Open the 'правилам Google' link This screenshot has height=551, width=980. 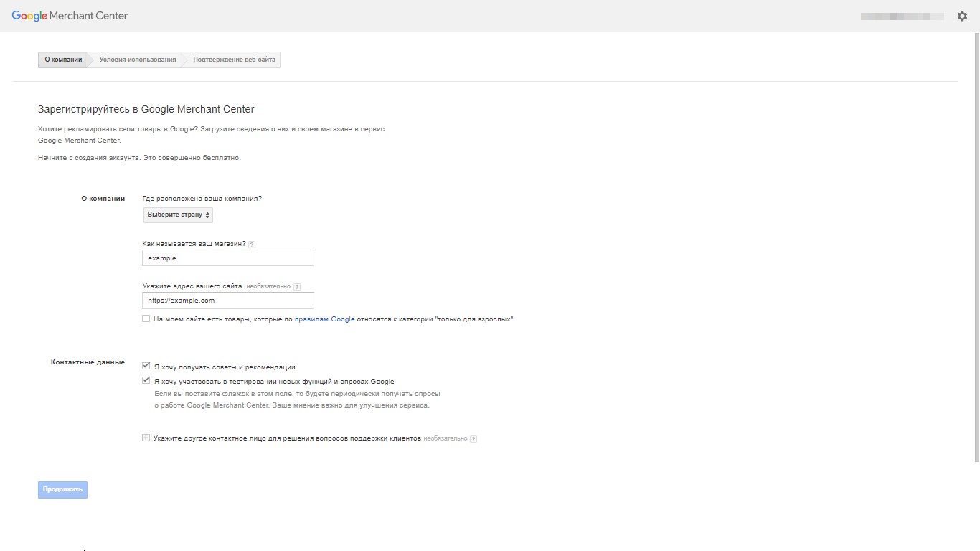(x=325, y=319)
